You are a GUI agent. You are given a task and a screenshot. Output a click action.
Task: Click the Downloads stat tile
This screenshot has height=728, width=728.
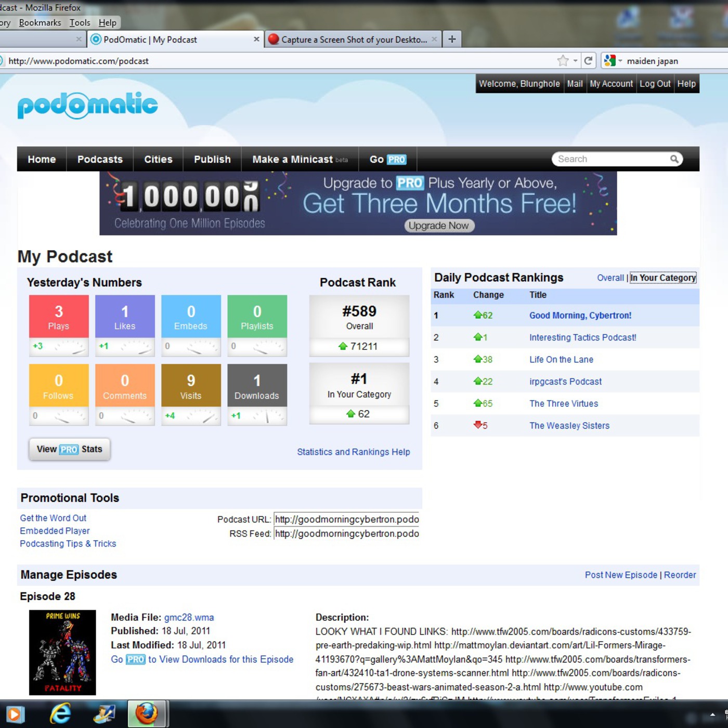tap(257, 395)
